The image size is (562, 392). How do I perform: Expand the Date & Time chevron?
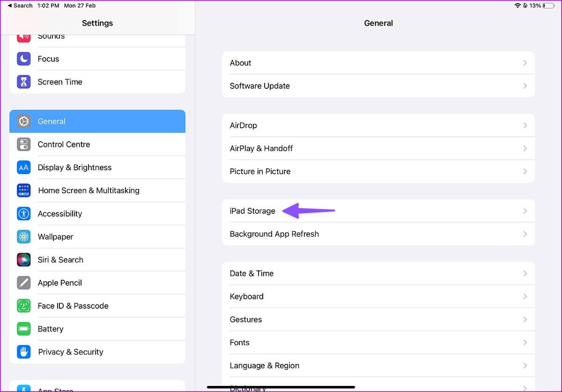pyautogui.click(x=525, y=273)
